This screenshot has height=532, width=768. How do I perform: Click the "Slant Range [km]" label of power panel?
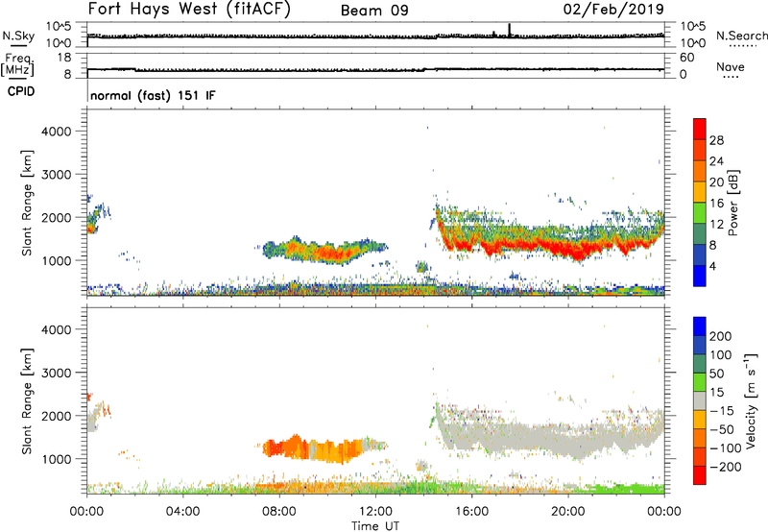(x=27, y=204)
